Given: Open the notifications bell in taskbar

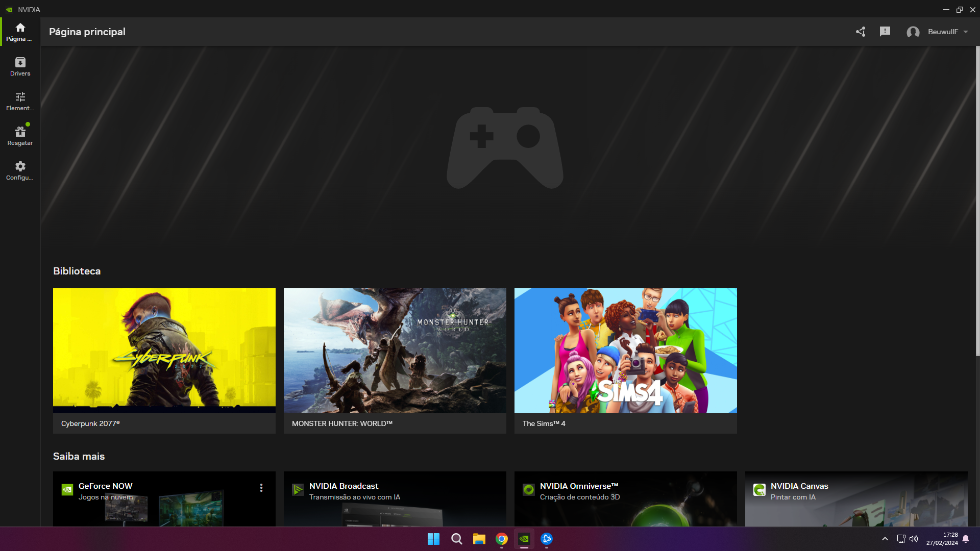Looking at the screenshot, I should 966,539.
